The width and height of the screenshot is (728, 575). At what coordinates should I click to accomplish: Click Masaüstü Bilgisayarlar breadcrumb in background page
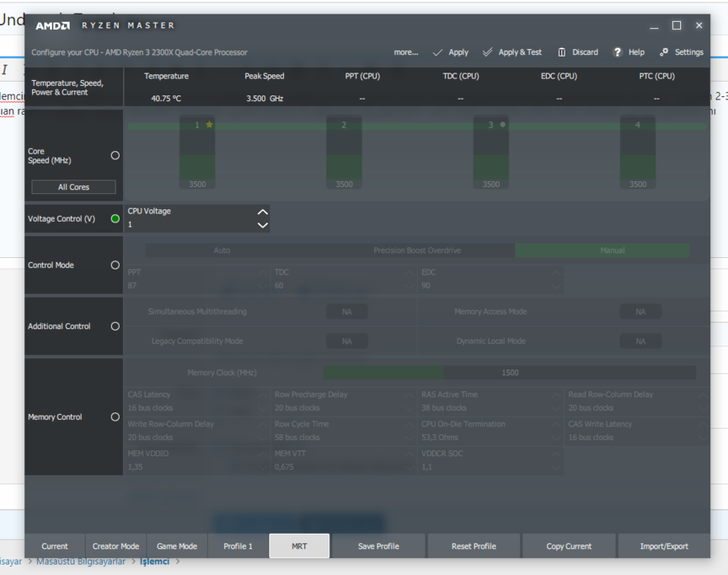[x=81, y=561]
